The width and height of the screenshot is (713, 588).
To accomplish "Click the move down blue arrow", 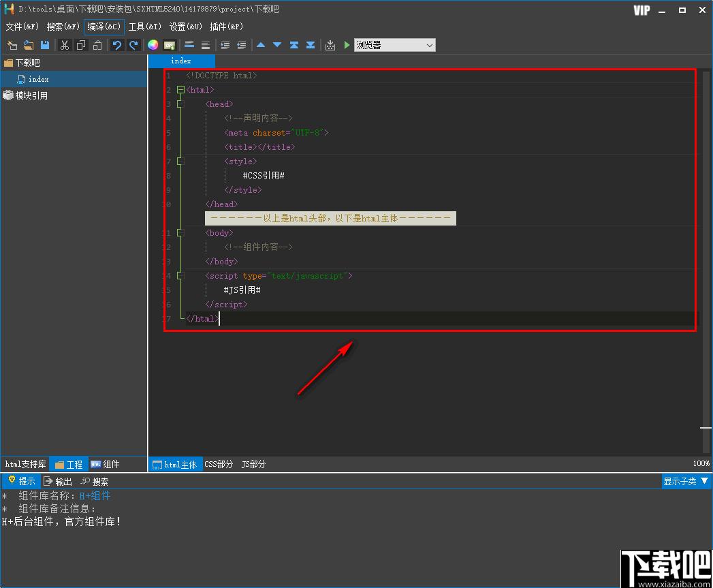I will pyautogui.click(x=277, y=45).
